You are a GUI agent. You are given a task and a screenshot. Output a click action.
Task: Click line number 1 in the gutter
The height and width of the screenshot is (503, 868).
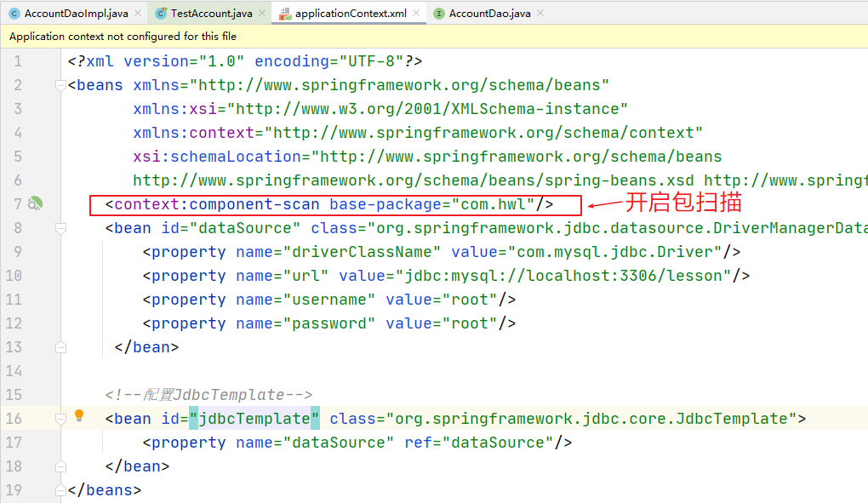click(18, 61)
